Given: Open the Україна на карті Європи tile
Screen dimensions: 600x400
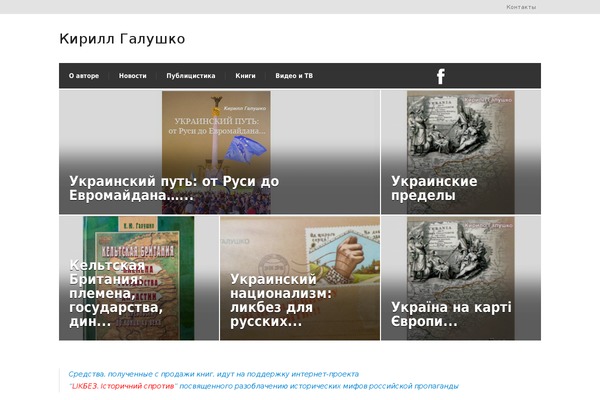Looking at the screenshot, I should (x=461, y=278).
